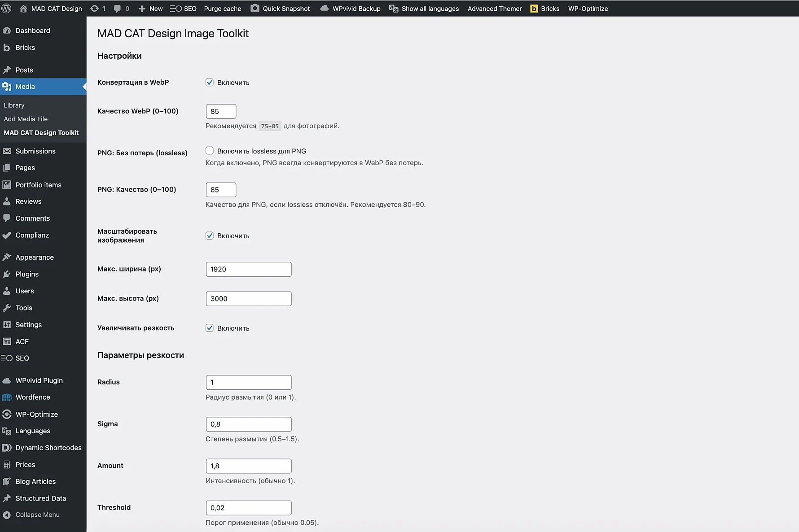
Task: Click the WP-Optimize circular icon in sidebar
Action: pos(7,414)
